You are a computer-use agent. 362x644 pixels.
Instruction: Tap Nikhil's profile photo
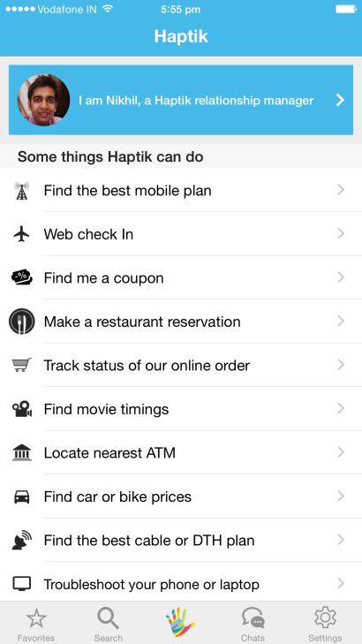pos(43,100)
